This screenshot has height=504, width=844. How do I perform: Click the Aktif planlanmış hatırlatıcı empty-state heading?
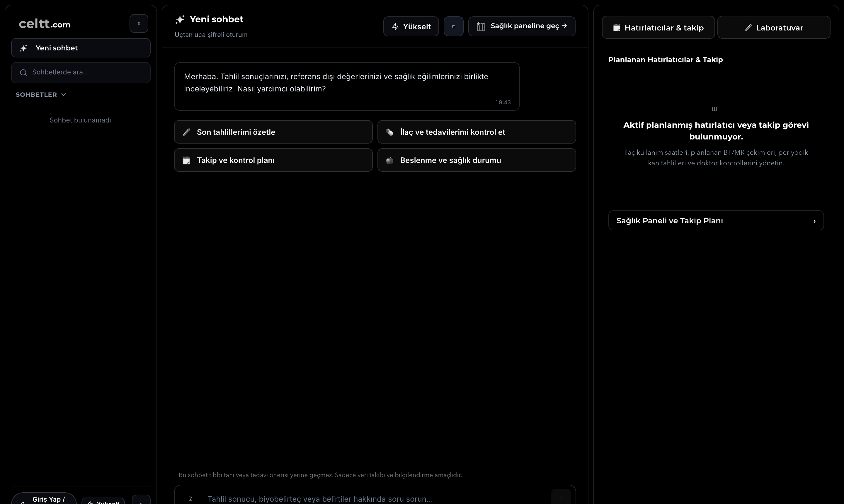716,131
